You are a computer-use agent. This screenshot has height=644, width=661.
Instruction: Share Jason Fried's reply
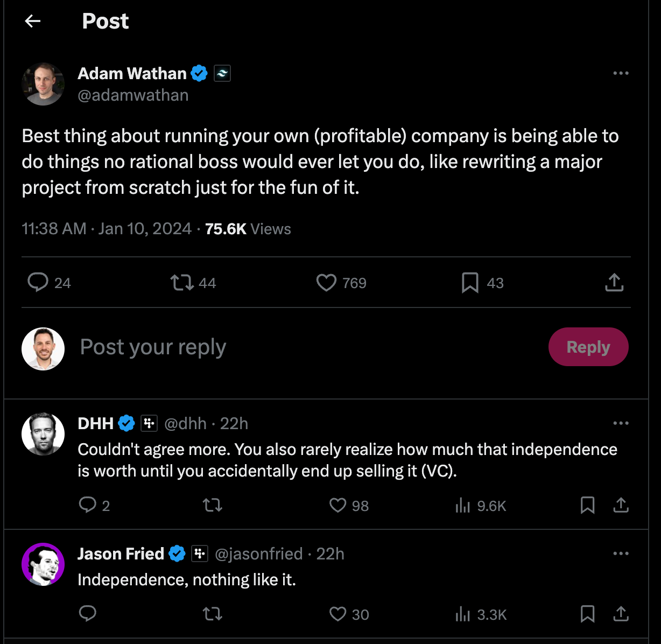tap(621, 614)
